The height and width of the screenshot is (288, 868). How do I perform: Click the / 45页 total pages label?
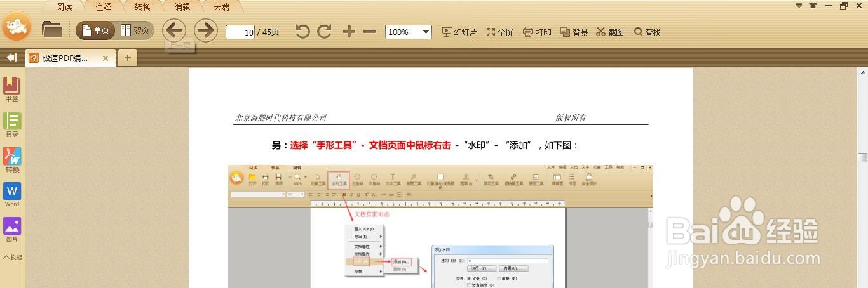coord(268,32)
